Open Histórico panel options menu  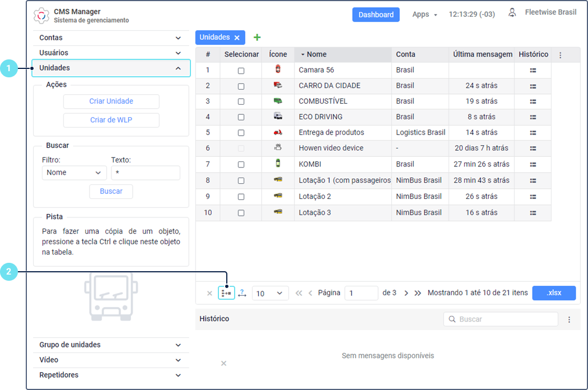pyautogui.click(x=569, y=319)
